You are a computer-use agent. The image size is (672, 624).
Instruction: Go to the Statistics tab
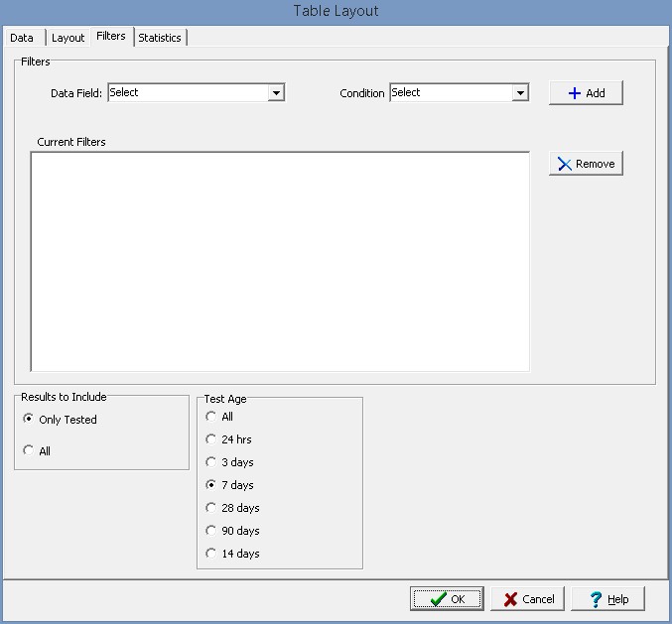(x=160, y=38)
